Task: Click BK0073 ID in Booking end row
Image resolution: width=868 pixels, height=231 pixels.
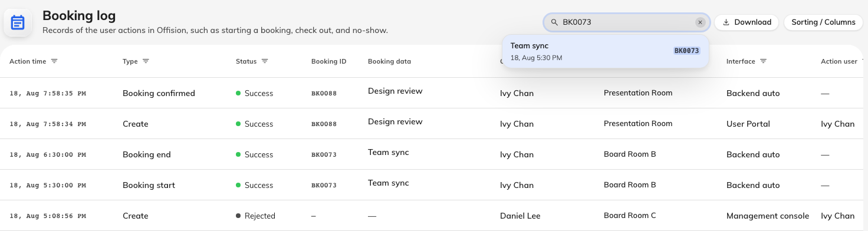Action: tap(324, 154)
